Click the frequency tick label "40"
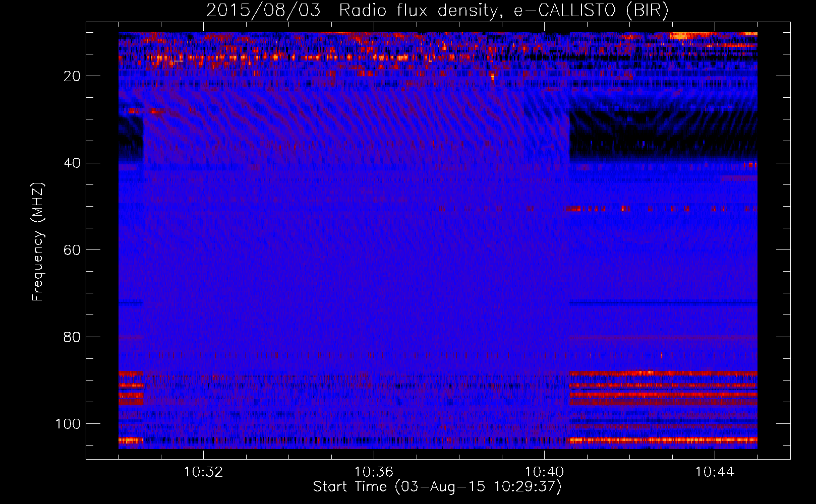The height and width of the screenshot is (504, 816). pos(73,163)
